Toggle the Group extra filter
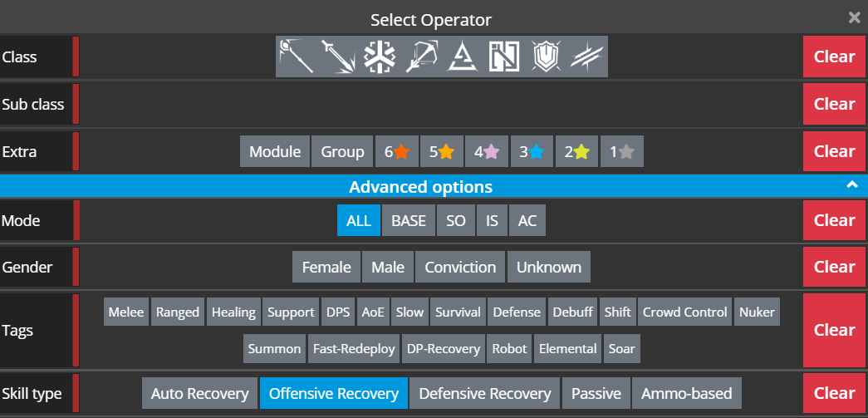868x418 pixels. coord(342,151)
